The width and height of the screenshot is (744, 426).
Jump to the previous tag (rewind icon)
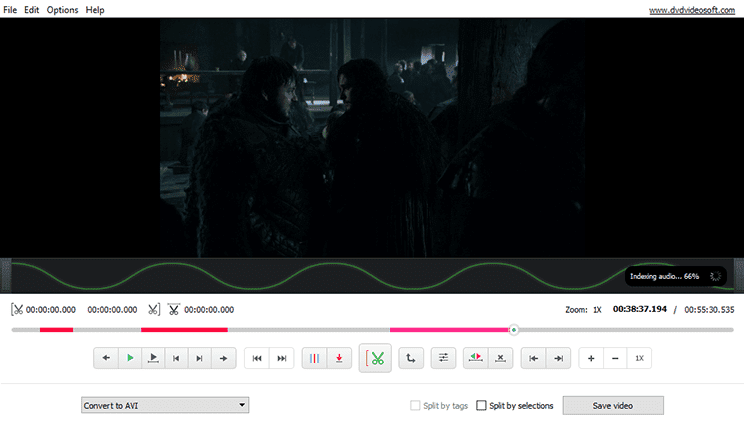[257, 358]
